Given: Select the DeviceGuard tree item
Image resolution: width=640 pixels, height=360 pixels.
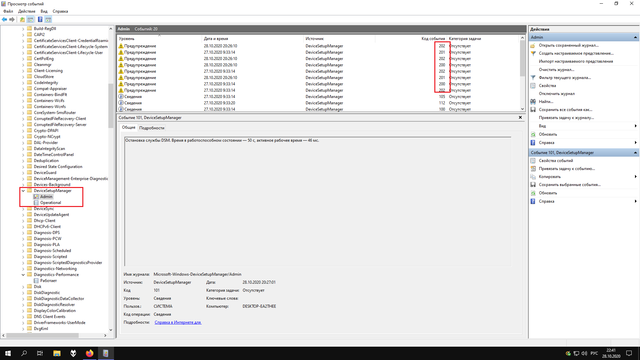Looking at the screenshot, I should click(45, 173).
